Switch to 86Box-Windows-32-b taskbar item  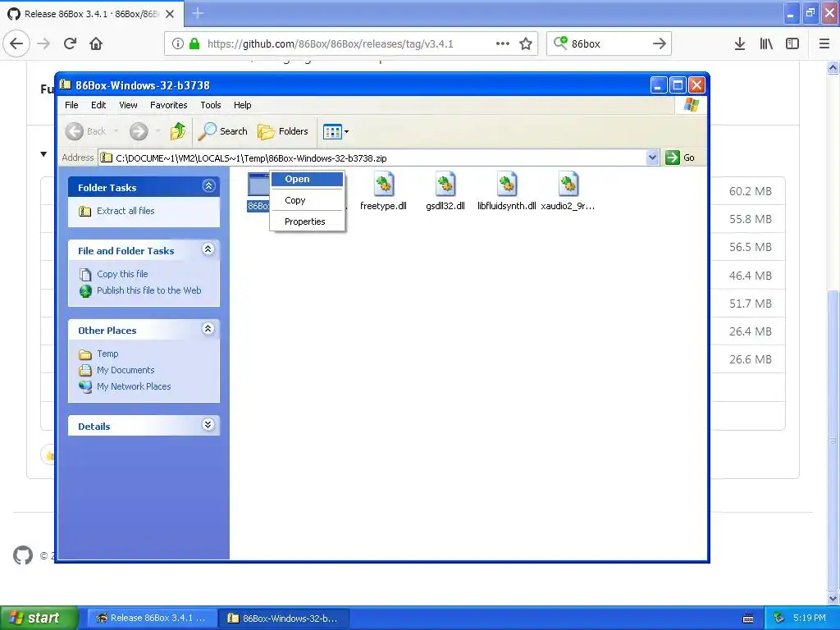tap(285, 618)
